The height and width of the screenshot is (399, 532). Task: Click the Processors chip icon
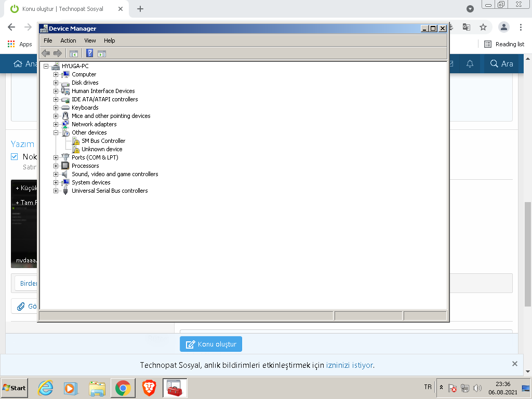tap(65, 166)
